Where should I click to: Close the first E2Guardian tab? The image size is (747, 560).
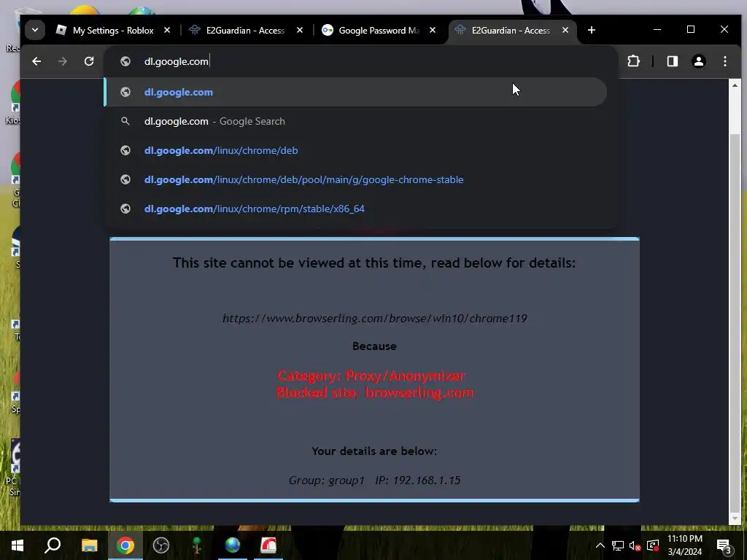pos(300,30)
